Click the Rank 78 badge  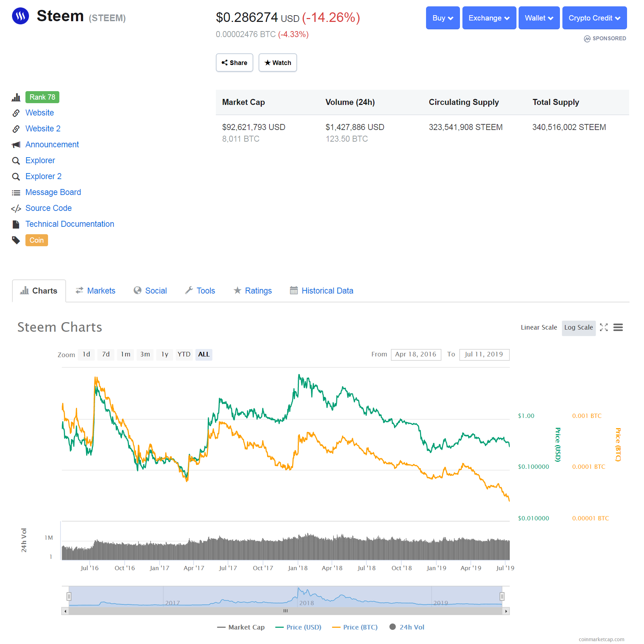(x=42, y=97)
